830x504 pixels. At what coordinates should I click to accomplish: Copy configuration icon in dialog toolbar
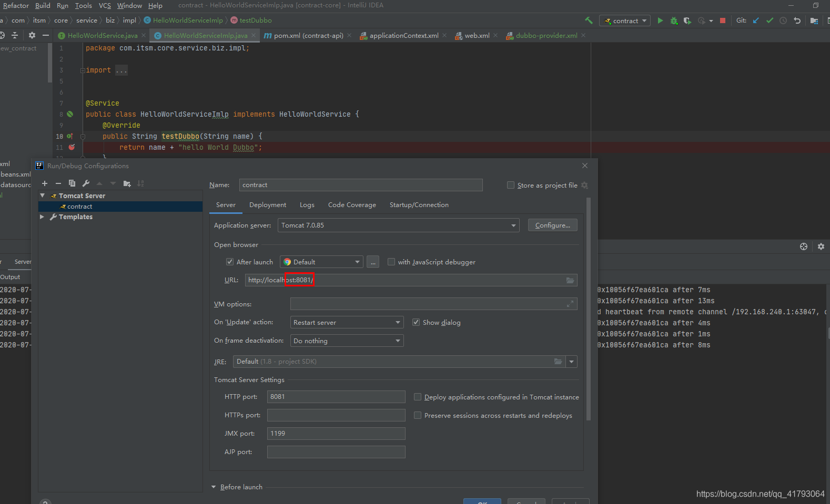click(72, 183)
